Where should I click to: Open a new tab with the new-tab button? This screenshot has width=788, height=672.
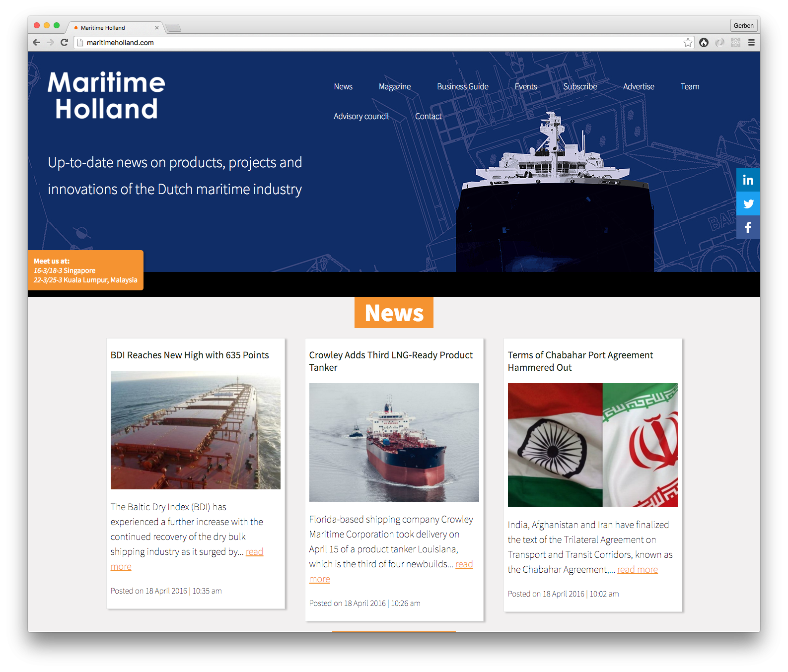[173, 28]
